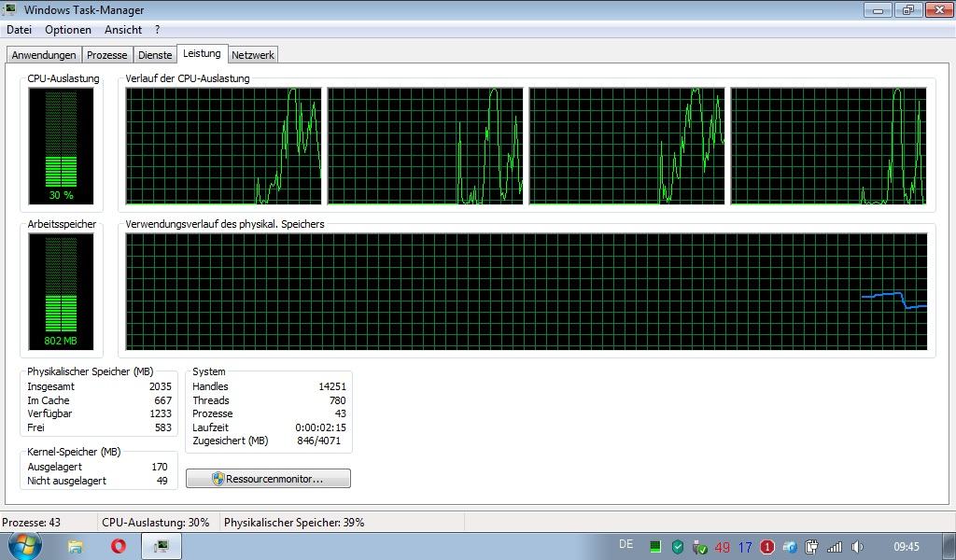Switch to the Anwendungen tab
Viewport: 956px width, 560px height.
pyautogui.click(x=44, y=55)
